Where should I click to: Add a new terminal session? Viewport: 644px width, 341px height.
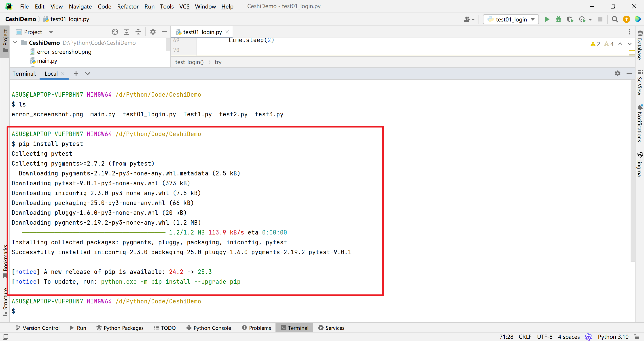click(76, 73)
